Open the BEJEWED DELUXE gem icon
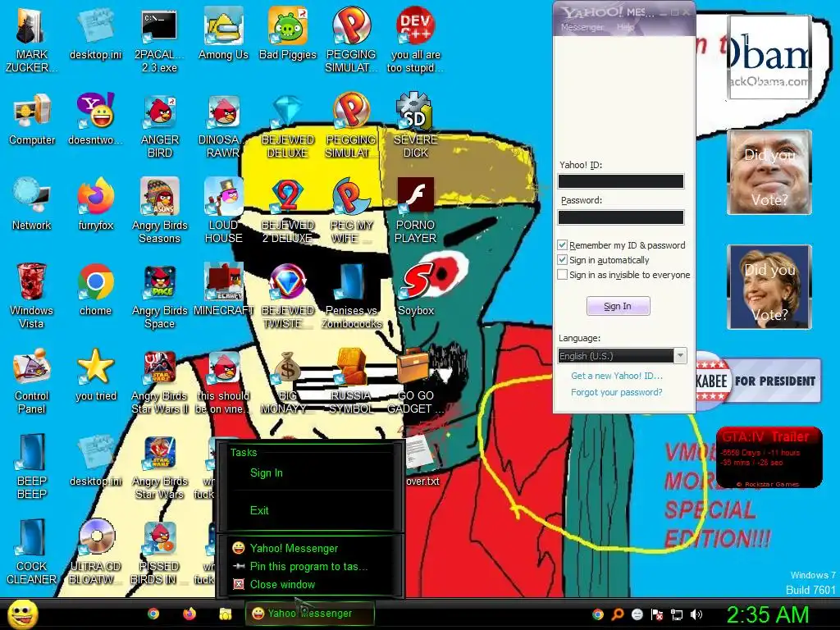 pyautogui.click(x=288, y=126)
